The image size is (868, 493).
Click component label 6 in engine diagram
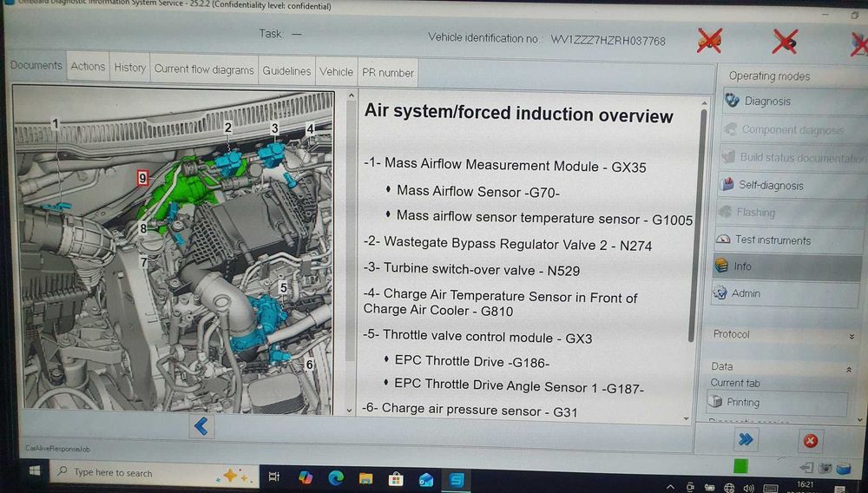[310, 365]
